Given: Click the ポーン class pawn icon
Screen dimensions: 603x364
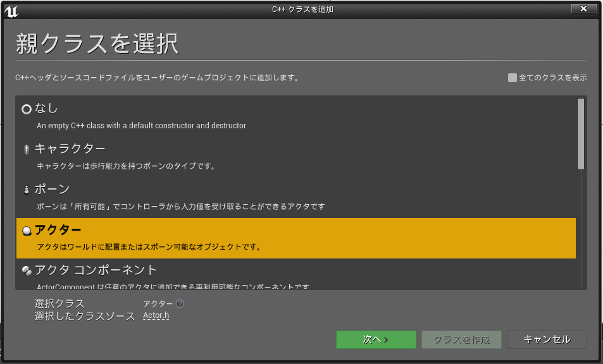Looking at the screenshot, I should pos(27,190).
